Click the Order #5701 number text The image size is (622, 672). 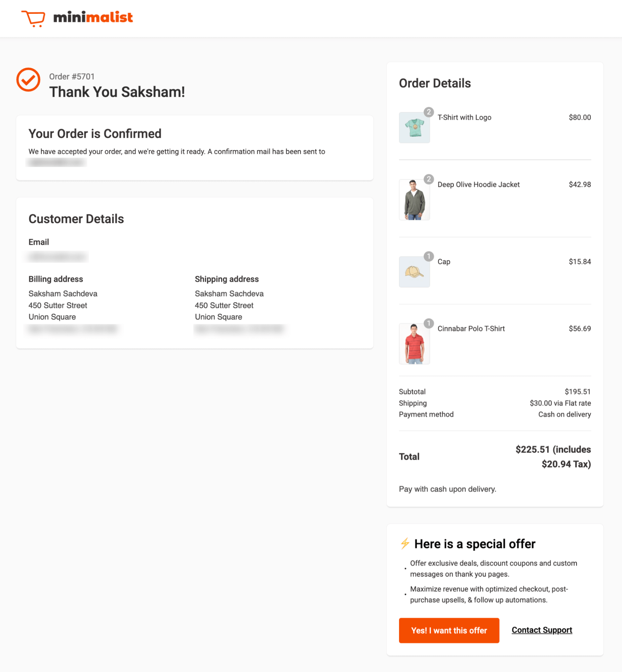(72, 76)
